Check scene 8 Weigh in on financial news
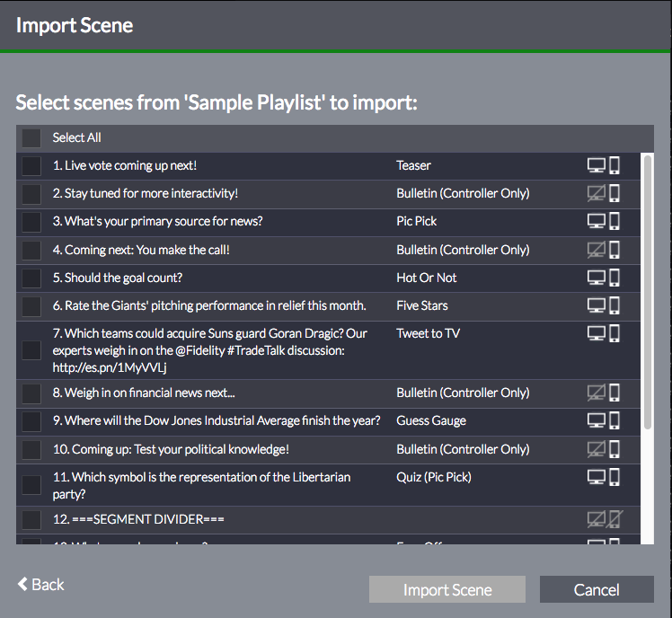This screenshot has height=618, width=672. [x=31, y=393]
